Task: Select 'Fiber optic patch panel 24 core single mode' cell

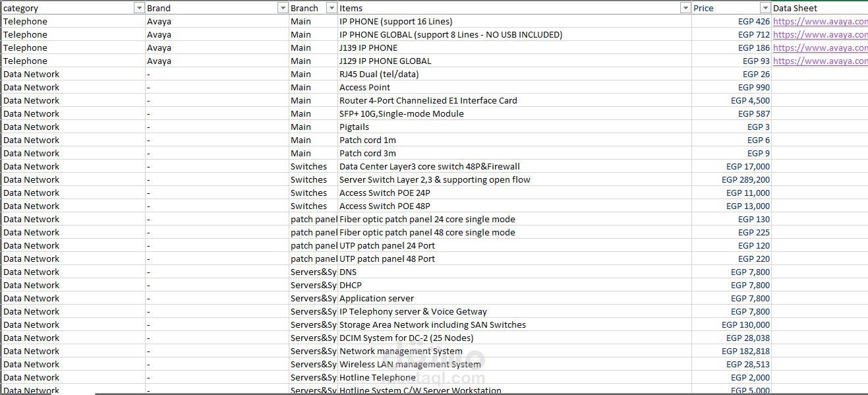Action: pyautogui.click(x=515, y=219)
